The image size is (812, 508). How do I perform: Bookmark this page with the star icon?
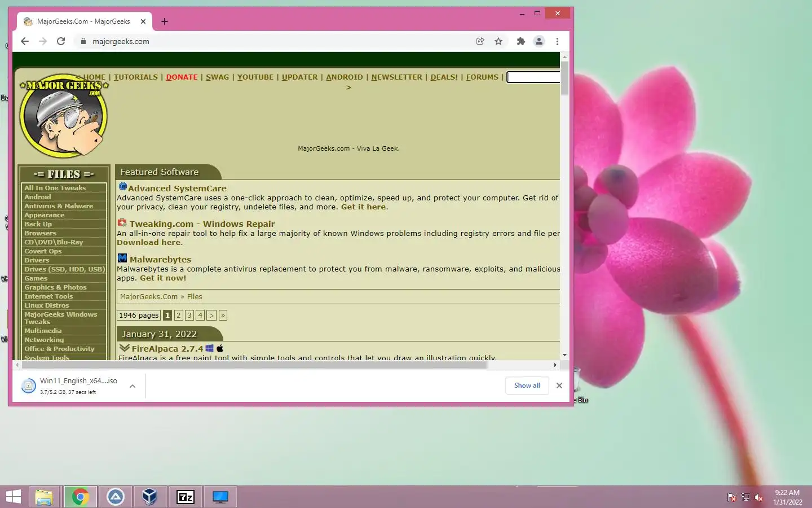click(498, 41)
